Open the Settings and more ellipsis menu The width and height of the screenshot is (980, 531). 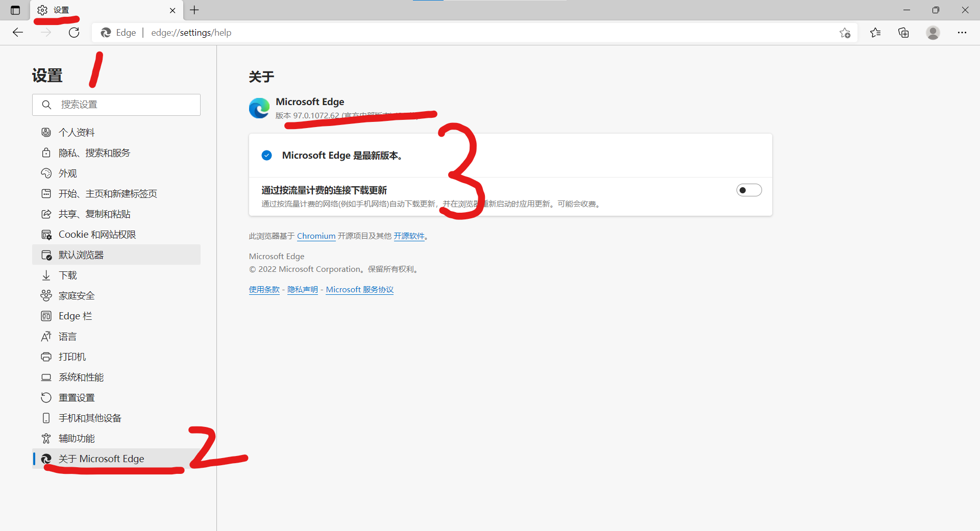click(962, 33)
